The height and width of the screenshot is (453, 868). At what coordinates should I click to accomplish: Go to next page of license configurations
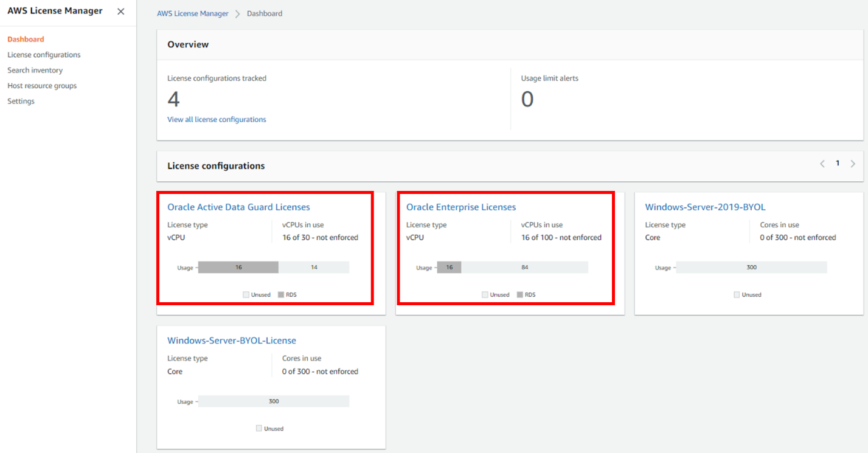click(x=853, y=164)
